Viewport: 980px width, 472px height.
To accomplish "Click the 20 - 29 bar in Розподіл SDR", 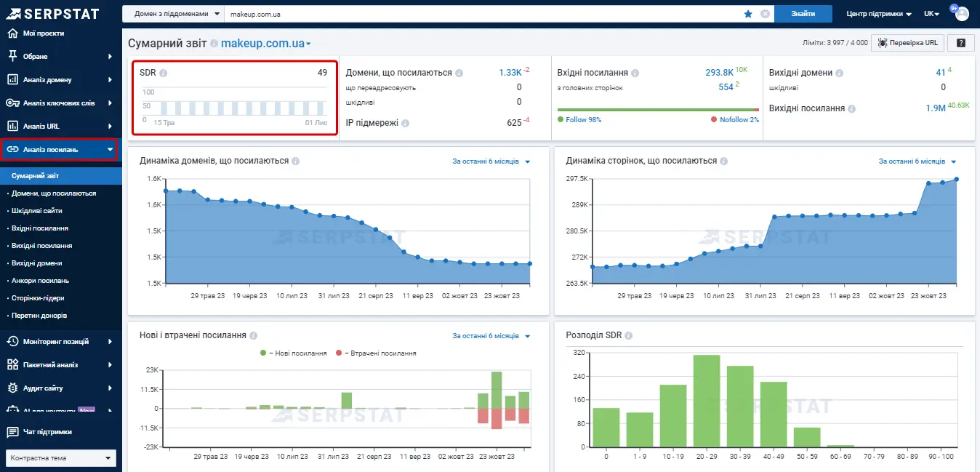I will [707, 401].
